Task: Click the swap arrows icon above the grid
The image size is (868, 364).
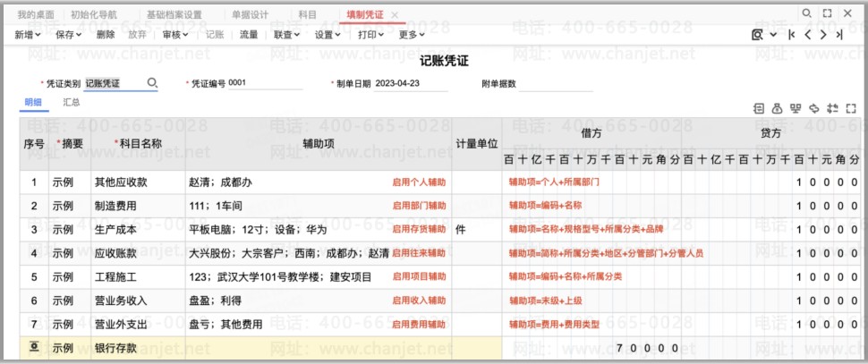Action: pos(832,108)
